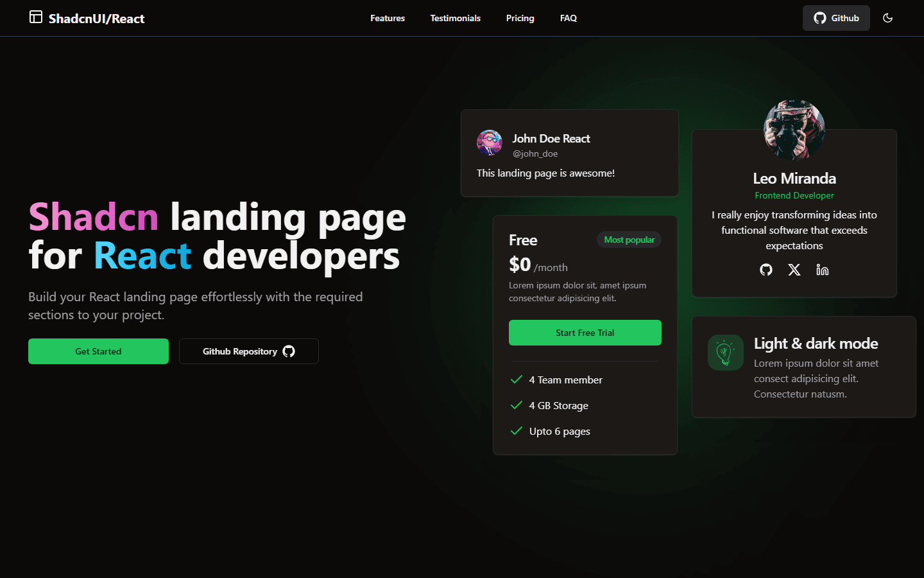Click 'This landing page is awesome!' text
The width and height of the screenshot is (924, 578).
point(546,173)
